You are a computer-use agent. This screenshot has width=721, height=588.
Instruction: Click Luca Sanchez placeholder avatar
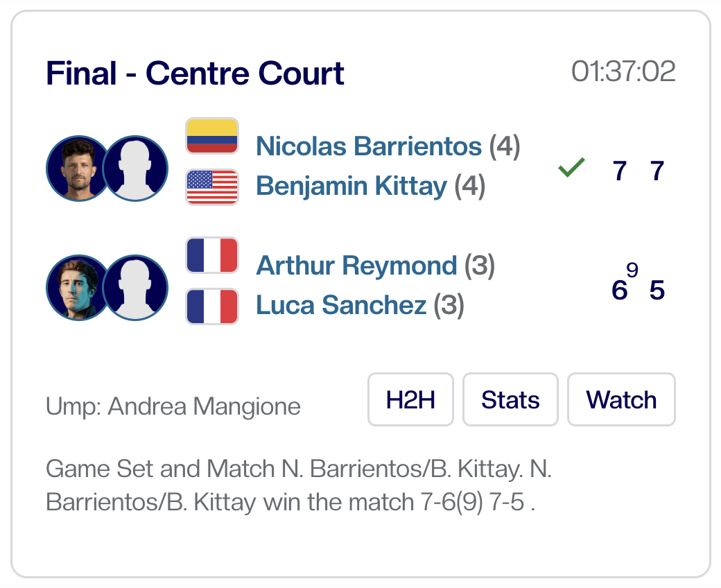(135, 288)
